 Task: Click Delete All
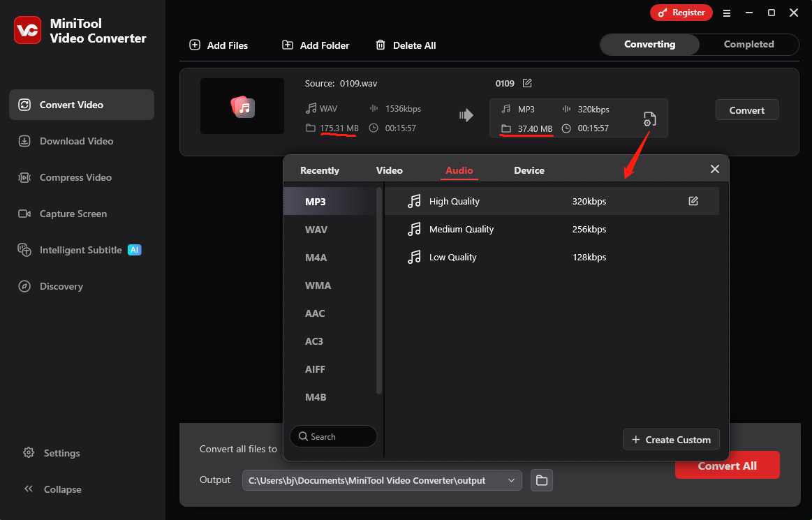(406, 45)
